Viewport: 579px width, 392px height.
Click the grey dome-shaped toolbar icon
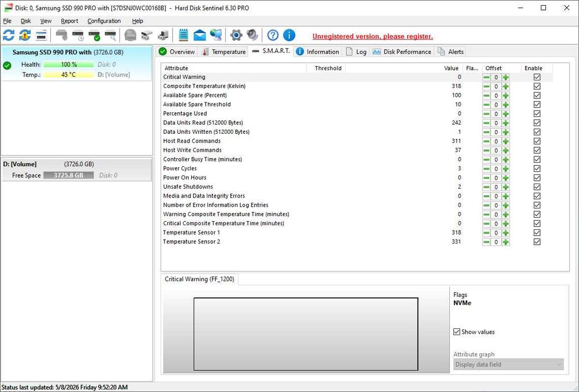pyautogui.click(x=130, y=35)
